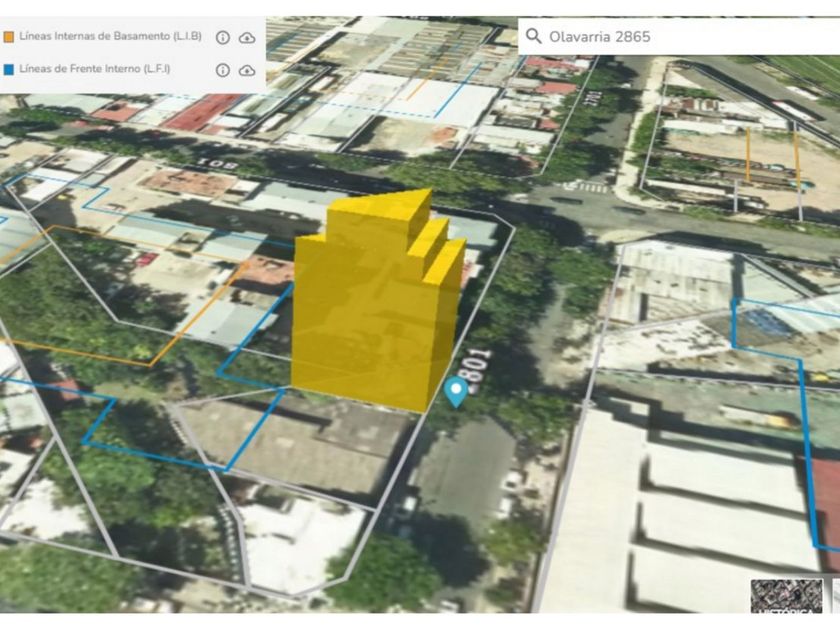Viewport: 840px width, 630px height.
Task: Click the Líneas Internas de Basamento label
Action: click(110, 37)
